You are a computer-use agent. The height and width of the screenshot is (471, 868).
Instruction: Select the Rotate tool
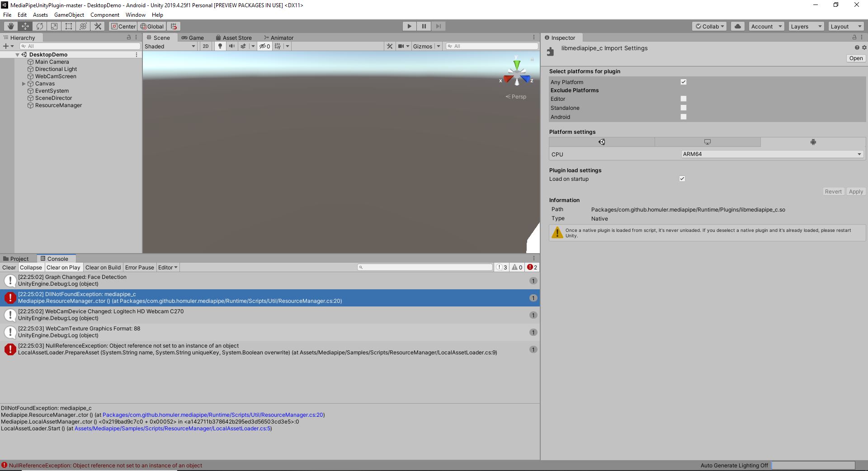pos(40,26)
